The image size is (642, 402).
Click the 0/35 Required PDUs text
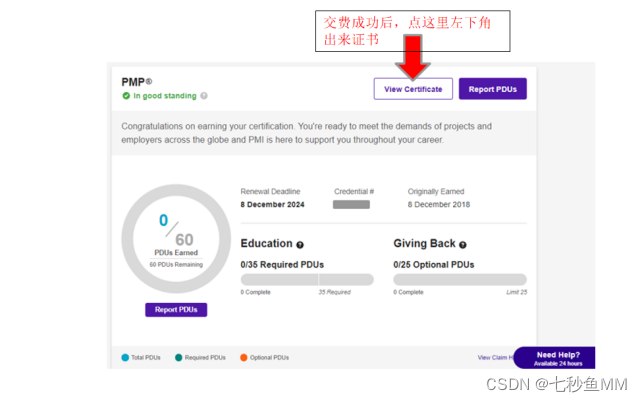282,264
